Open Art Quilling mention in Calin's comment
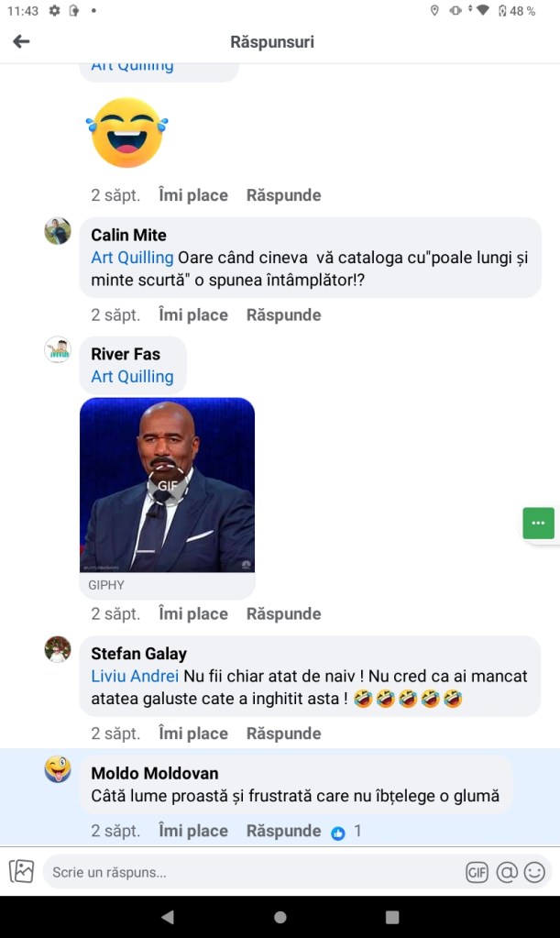Screen dimensions: 560x938 coord(132,258)
